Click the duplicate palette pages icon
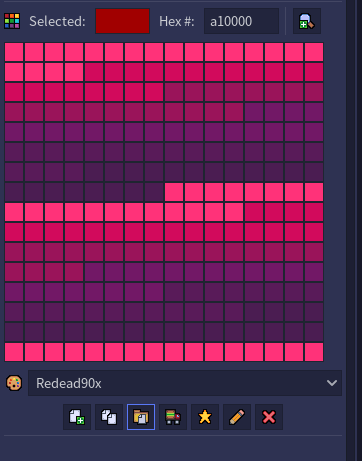Viewport: 362px width, 461px height. [x=109, y=417]
